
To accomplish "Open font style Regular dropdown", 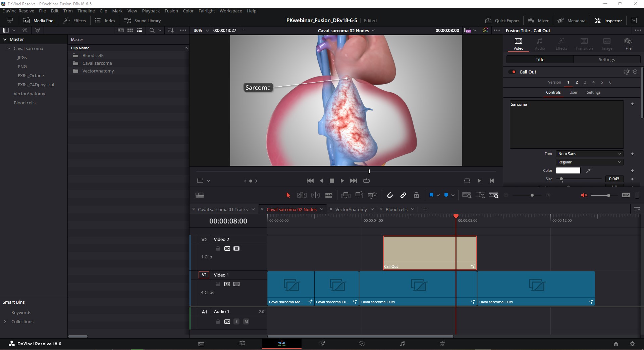I will 590,162.
